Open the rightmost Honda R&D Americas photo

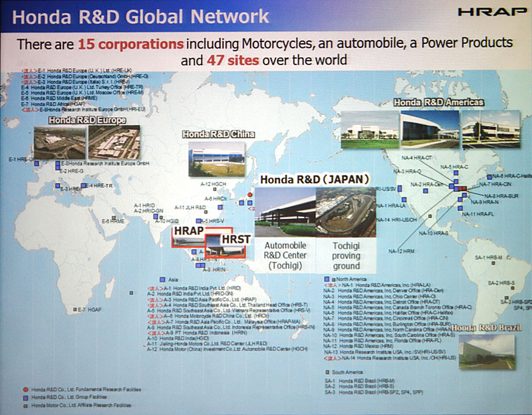(x=491, y=130)
